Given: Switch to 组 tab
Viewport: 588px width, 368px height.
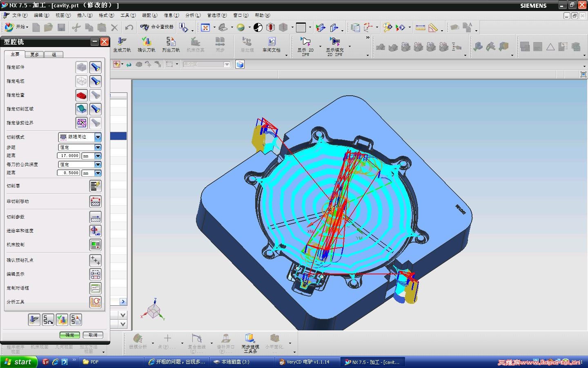Looking at the screenshot, I should pyautogui.click(x=54, y=54).
